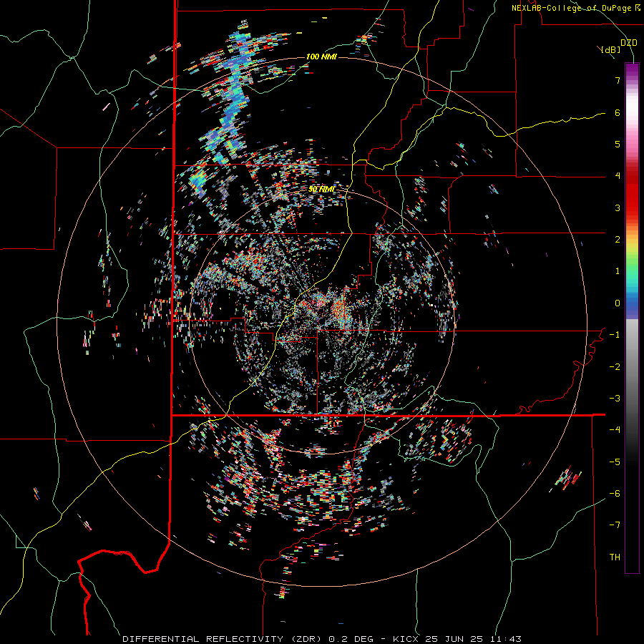Click the -6 value on the color scale
The image size is (644, 644).
615,494
